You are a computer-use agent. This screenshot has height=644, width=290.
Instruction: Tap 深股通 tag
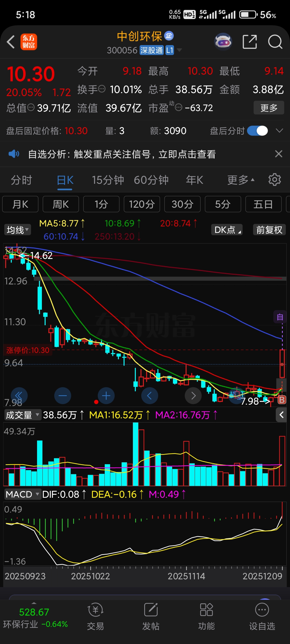click(152, 50)
